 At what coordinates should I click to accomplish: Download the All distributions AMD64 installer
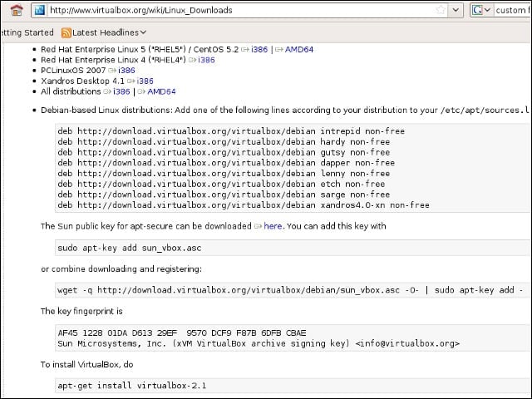point(161,91)
